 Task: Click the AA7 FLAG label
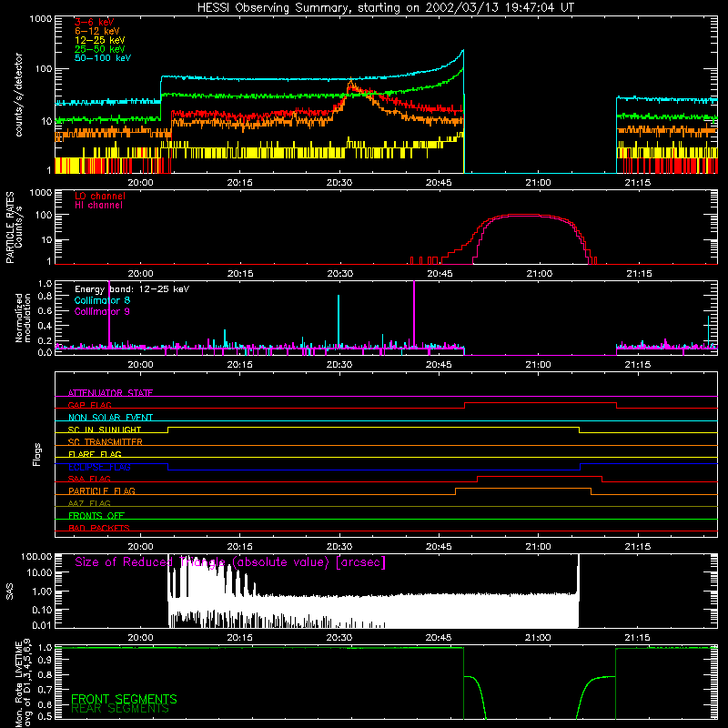pos(89,503)
